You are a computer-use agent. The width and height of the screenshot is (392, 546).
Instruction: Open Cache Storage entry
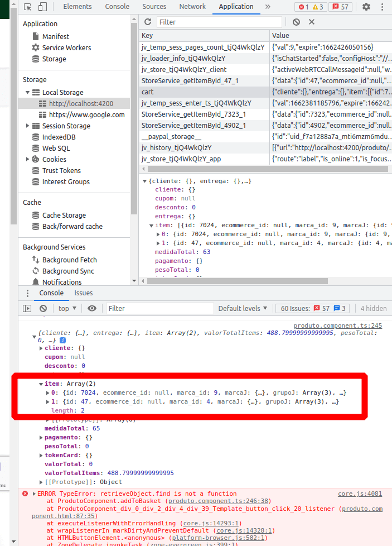(64, 215)
